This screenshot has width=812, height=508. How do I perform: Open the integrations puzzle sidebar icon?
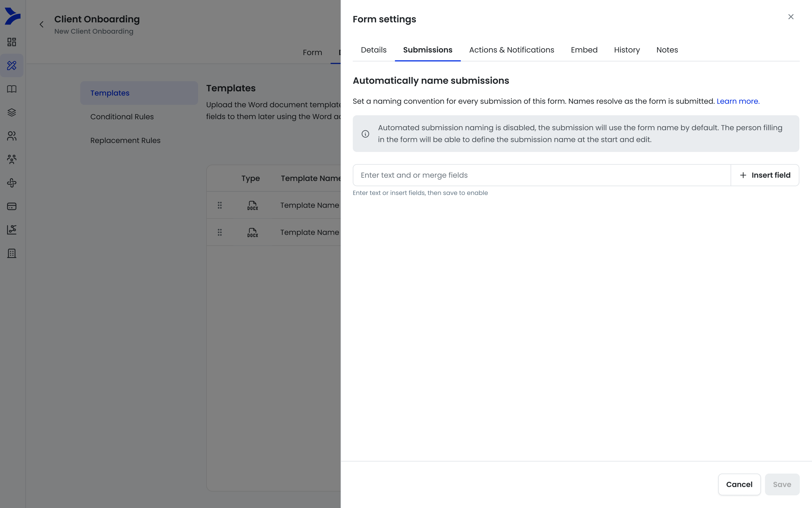click(x=12, y=183)
